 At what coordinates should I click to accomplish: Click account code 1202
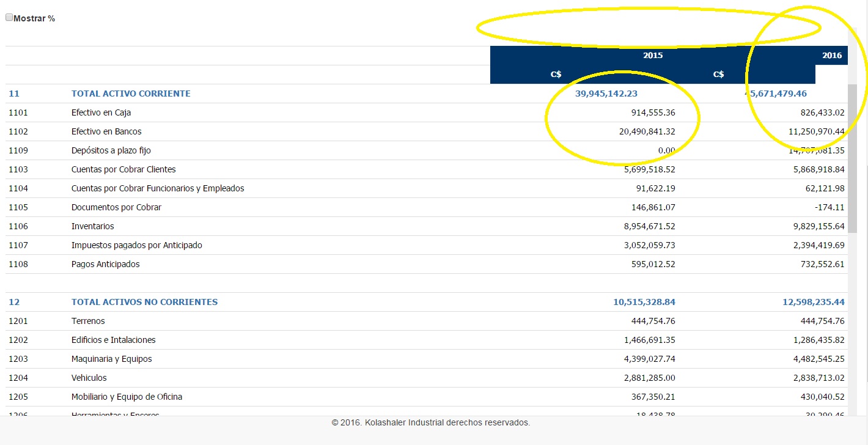(x=18, y=340)
